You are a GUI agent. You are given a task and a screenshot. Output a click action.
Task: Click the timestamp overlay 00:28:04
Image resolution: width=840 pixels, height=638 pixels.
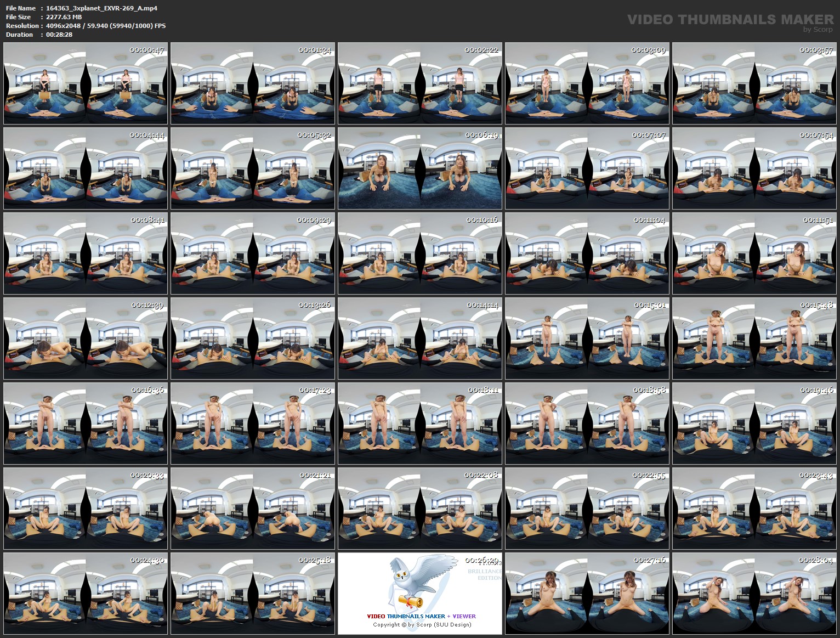pos(816,561)
